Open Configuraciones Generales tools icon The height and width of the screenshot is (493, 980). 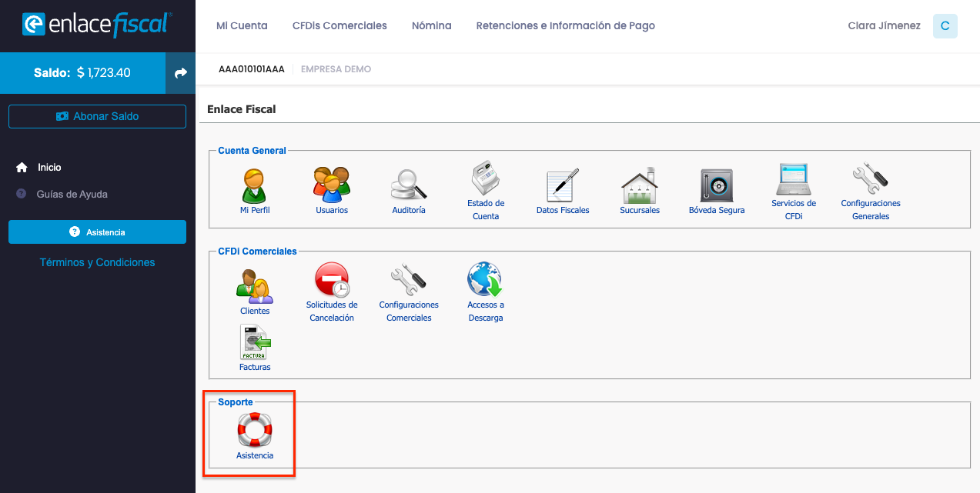871,180
